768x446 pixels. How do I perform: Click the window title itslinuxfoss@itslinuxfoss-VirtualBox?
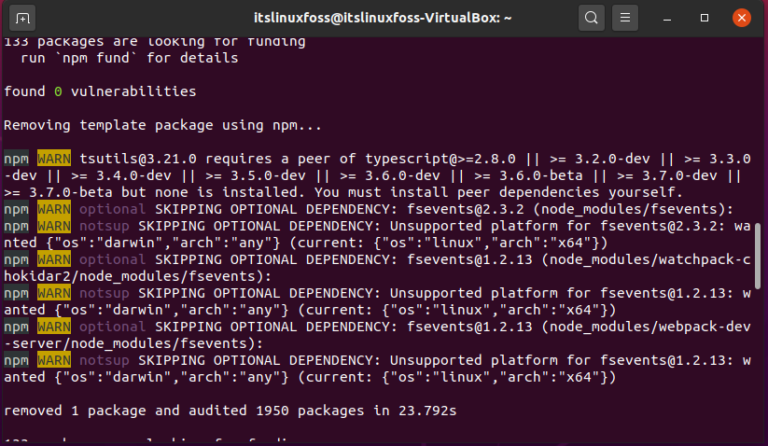coord(384,17)
